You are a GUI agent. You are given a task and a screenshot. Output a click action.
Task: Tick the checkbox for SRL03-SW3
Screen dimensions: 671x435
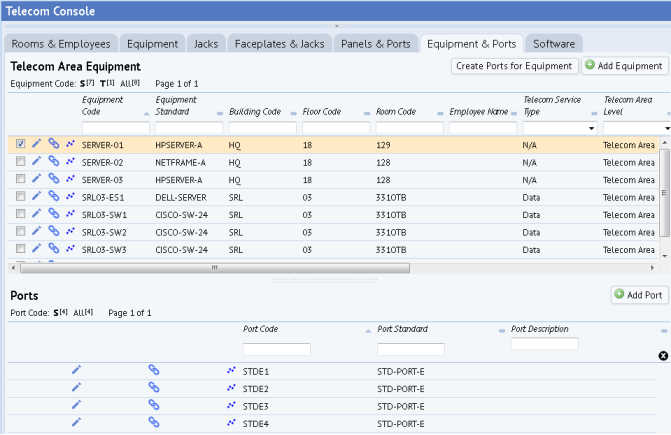tap(20, 249)
